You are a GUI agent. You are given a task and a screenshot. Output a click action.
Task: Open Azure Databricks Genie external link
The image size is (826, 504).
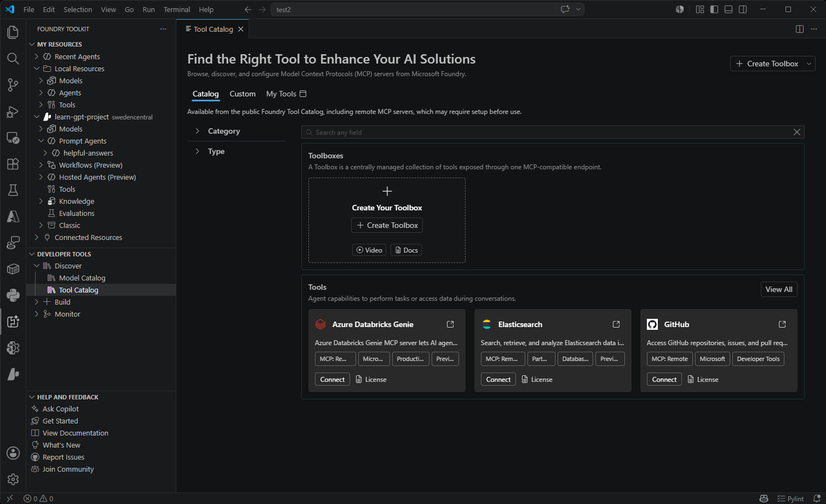coord(450,324)
